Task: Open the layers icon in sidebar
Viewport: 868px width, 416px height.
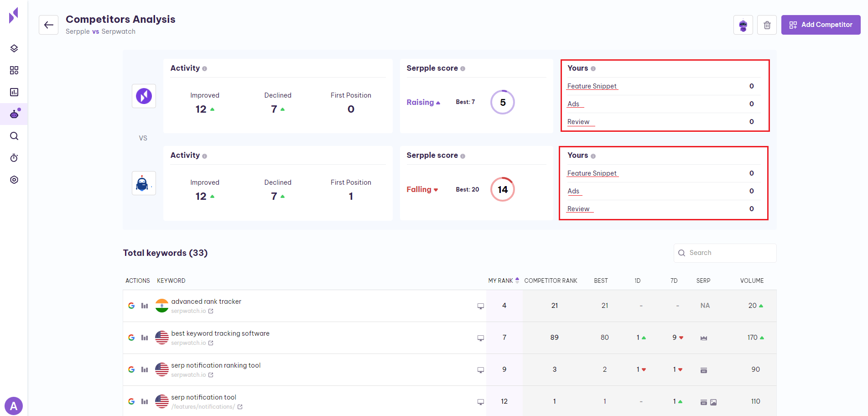Action: pyautogui.click(x=14, y=48)
